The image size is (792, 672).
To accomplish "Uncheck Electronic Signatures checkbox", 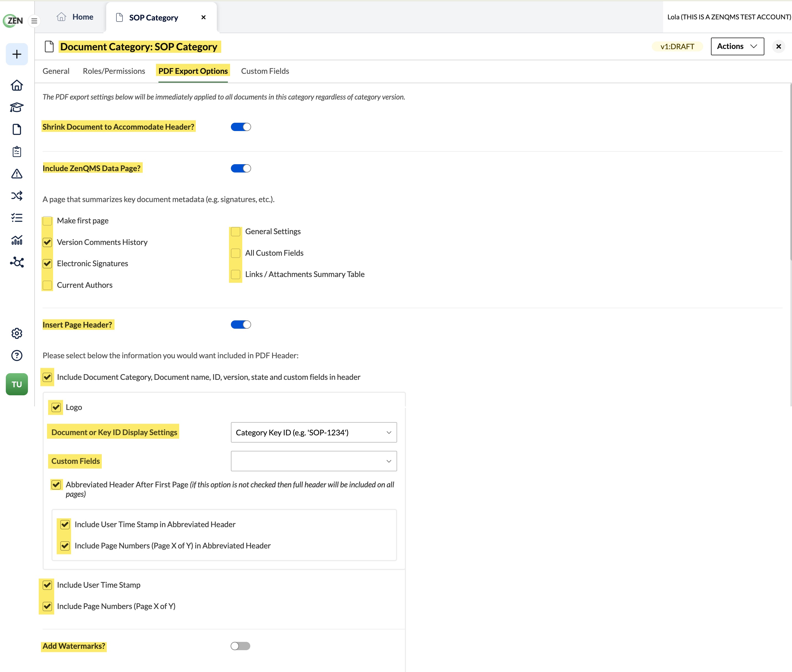I will click(x=47, y=264).
